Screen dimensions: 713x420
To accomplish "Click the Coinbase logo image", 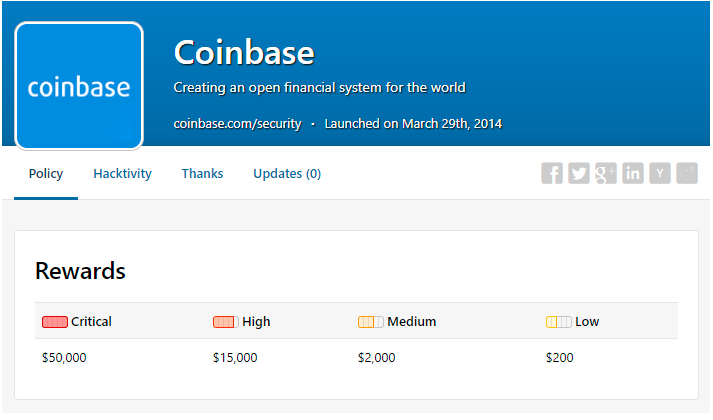I will 79,87.
